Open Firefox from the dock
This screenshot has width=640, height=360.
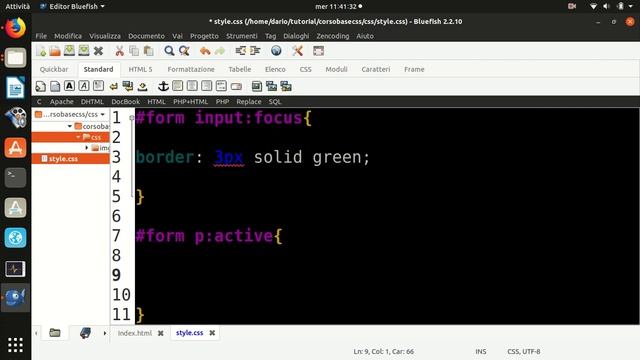coord(16,28)
